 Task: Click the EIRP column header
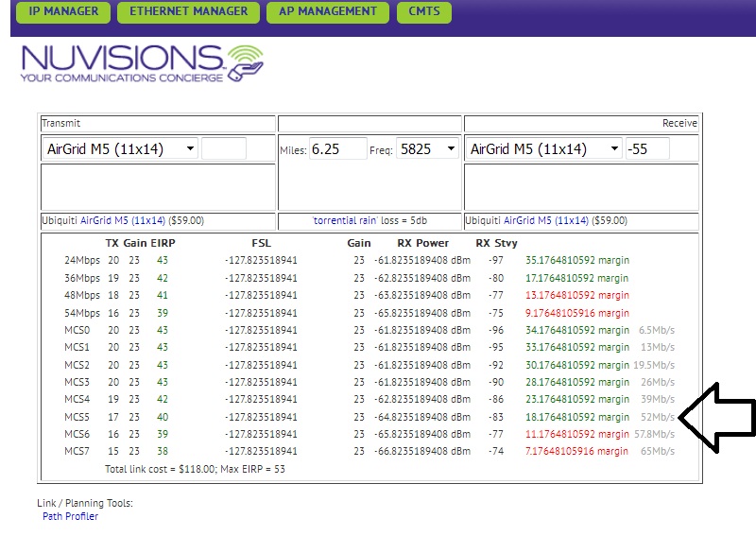pyautogui.click(x=163, y=243)
